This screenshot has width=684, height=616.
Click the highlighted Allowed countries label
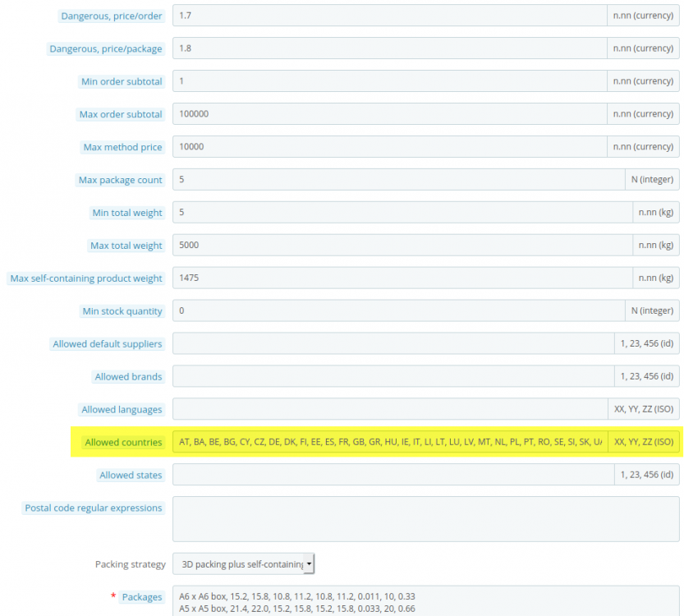pyautogui.click(x=123, y=442)
